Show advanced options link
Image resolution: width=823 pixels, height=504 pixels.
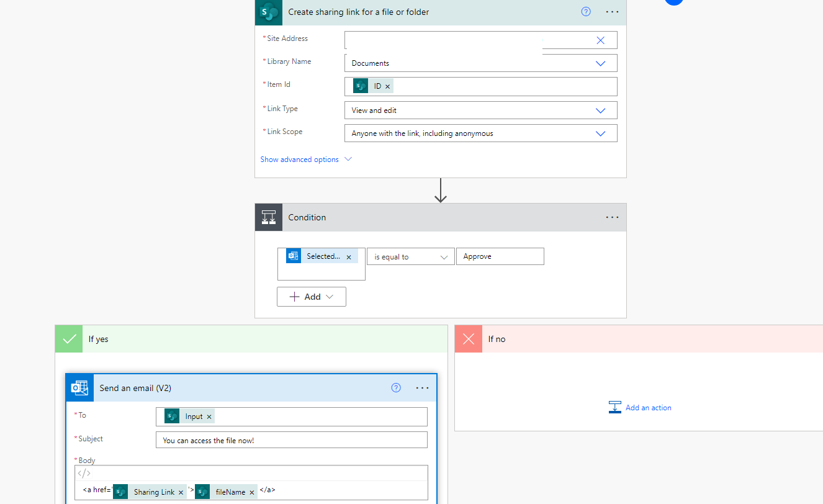[306, 160]
